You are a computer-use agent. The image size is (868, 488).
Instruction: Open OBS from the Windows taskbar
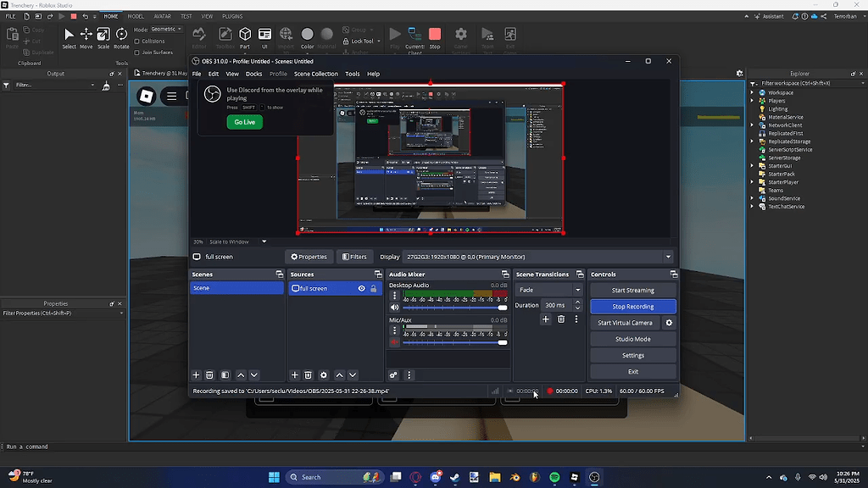(x=594, y=477)
